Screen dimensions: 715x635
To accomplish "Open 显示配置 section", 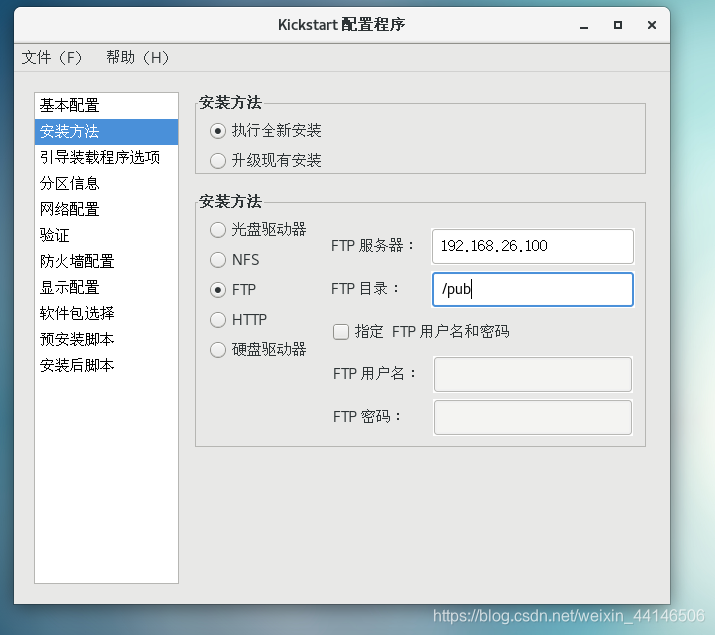I will [x=106, y=288].
